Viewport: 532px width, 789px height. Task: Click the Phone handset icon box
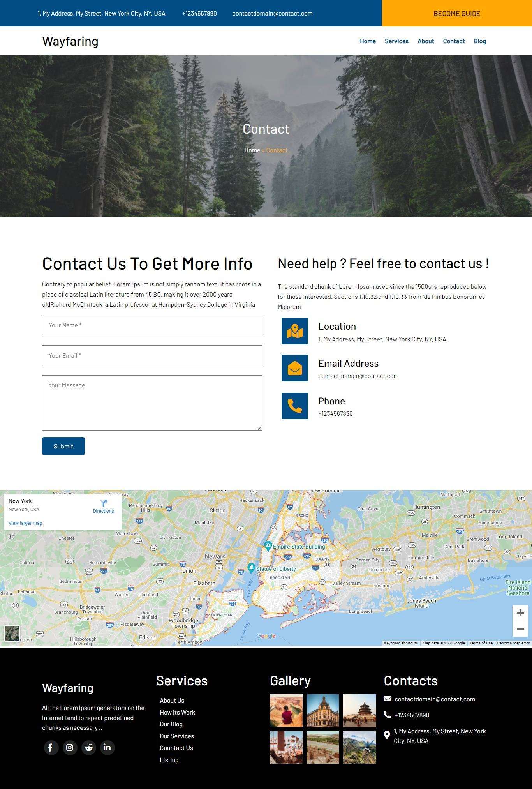click(295, 406)
